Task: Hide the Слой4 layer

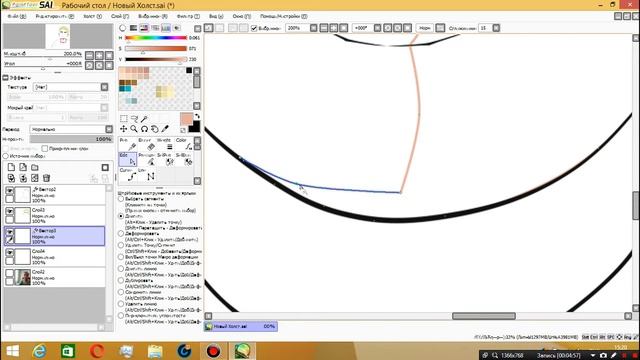Action: [9, 252]
